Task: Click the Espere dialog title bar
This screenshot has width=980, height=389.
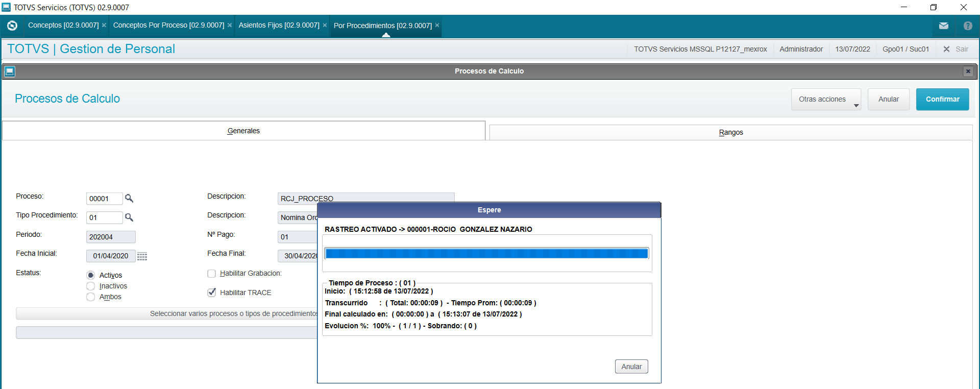Action: [x=489, y=210]
